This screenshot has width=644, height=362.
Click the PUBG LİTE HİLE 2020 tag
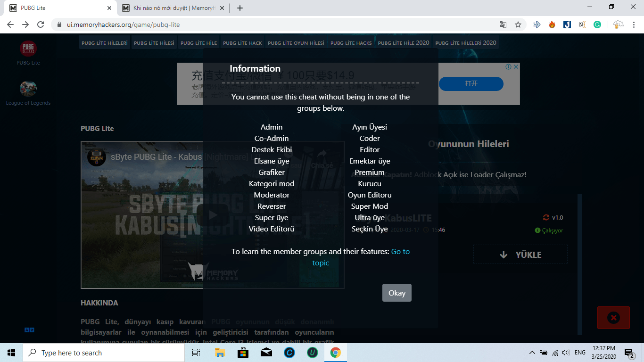tap(404, 43)
